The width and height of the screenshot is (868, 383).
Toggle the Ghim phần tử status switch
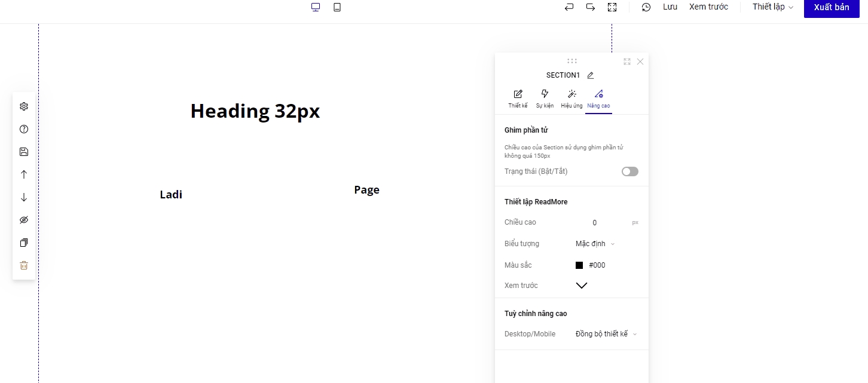629,171
